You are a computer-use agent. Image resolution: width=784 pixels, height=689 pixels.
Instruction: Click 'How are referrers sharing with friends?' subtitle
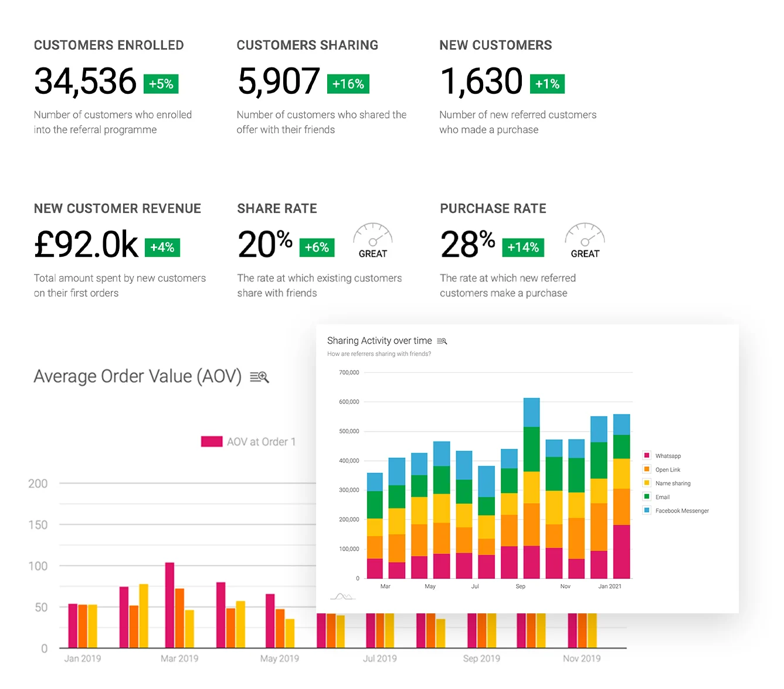pyautogui.click(x=379, y=354)
